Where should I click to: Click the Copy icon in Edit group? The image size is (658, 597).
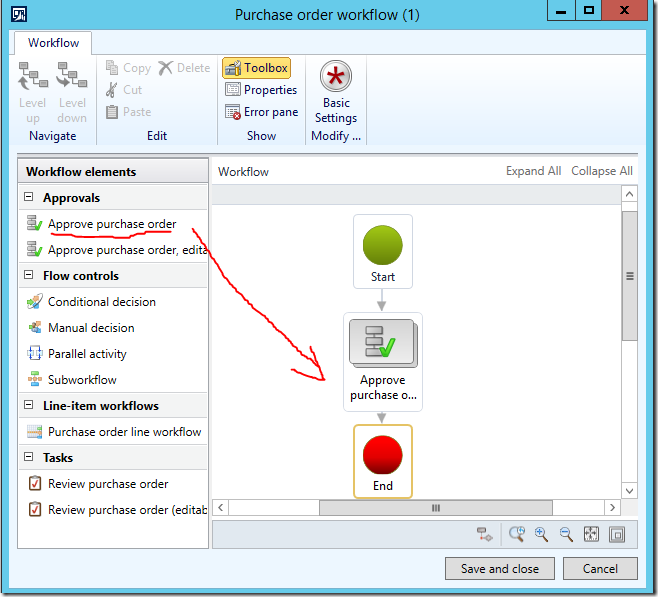[x=112, y=68]
